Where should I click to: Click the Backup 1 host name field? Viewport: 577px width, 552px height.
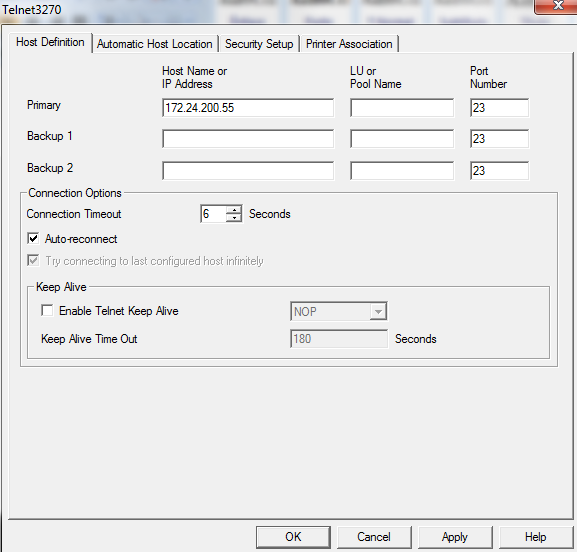click(248, 139)
